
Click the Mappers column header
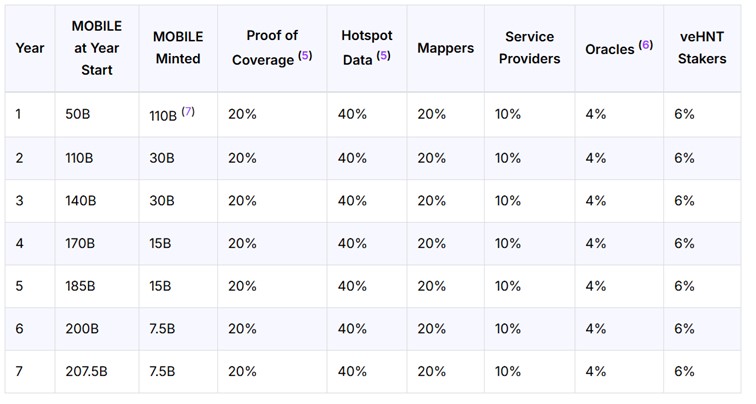[445, 48]
